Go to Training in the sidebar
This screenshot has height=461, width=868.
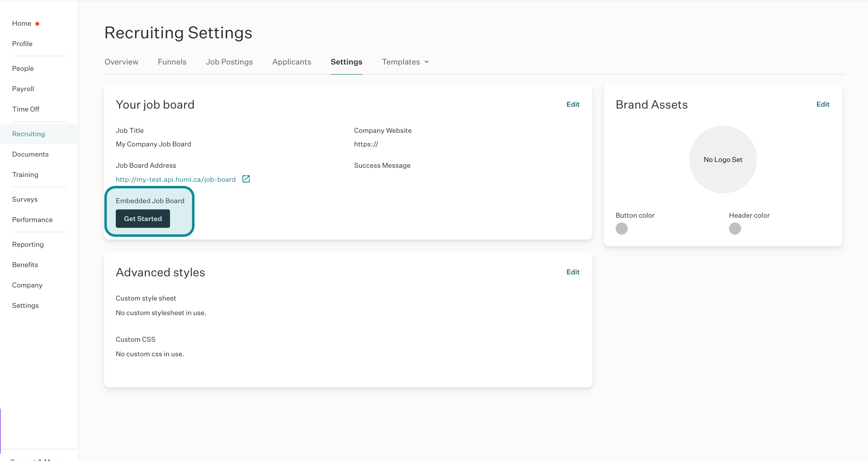click(x=25, y=175)
